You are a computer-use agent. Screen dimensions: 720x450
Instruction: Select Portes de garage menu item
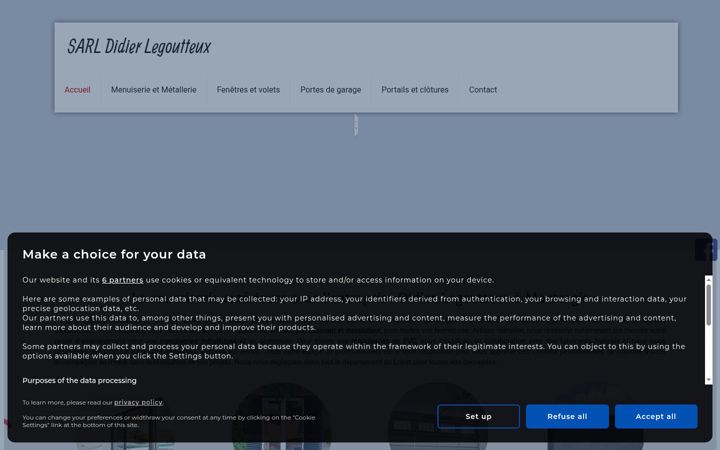pos(331,90)
